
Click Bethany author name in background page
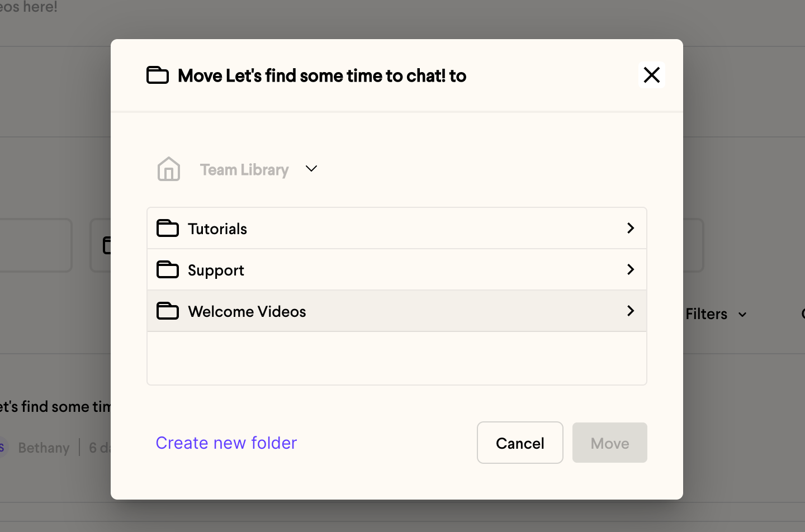[44, 448]
